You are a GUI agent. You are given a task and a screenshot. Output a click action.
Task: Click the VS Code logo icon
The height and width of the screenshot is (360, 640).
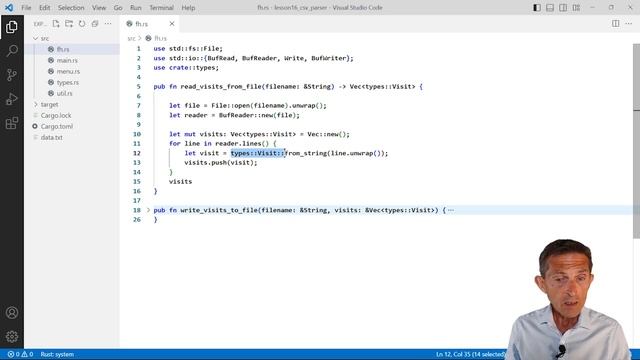[9, 8]
